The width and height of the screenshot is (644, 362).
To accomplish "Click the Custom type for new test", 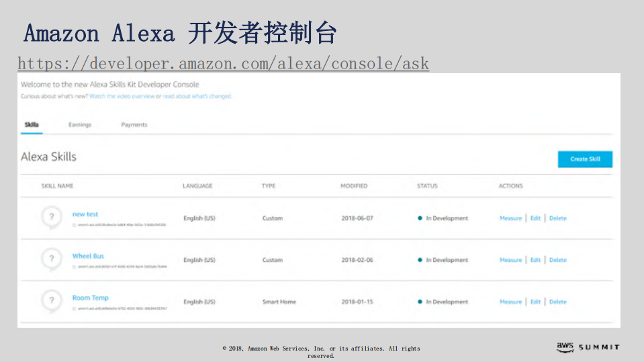I will pos(273,218).
